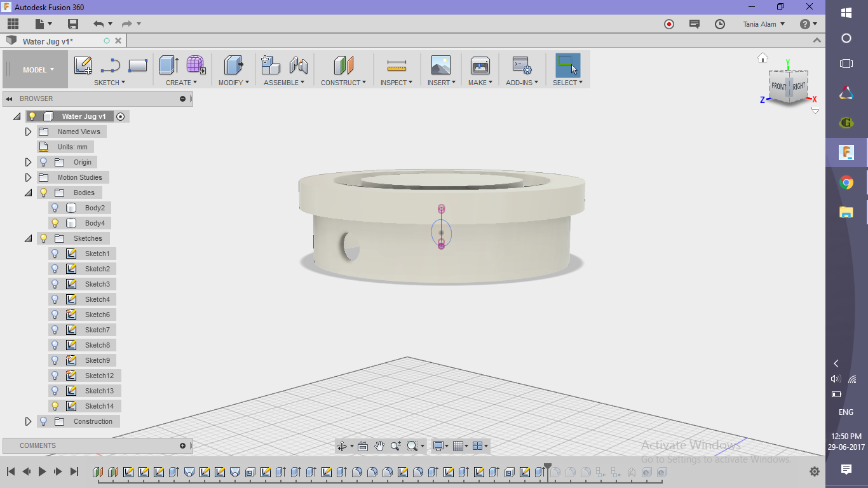Click the Extrude tool icon
868x488 pixels.
tap(168, 65)
